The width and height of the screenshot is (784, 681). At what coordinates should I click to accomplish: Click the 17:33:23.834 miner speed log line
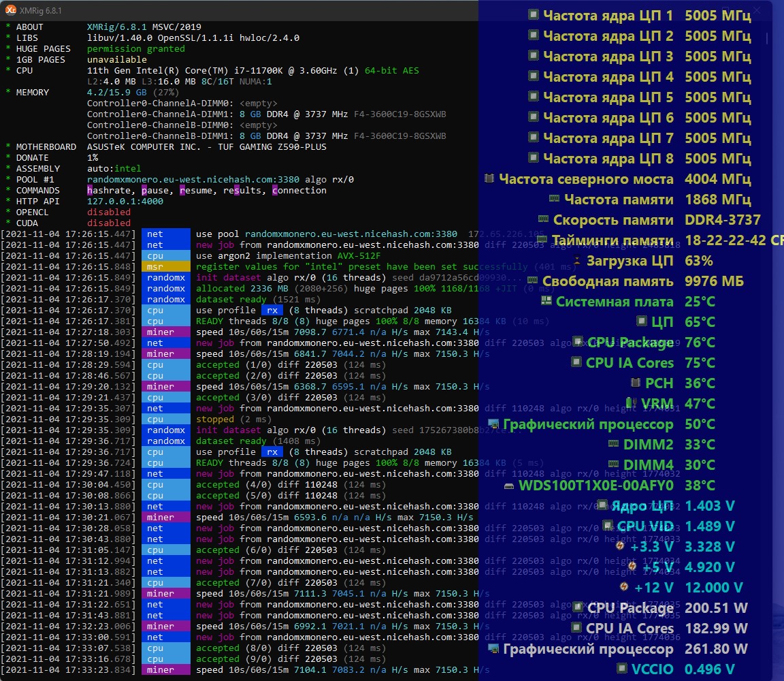245,670
